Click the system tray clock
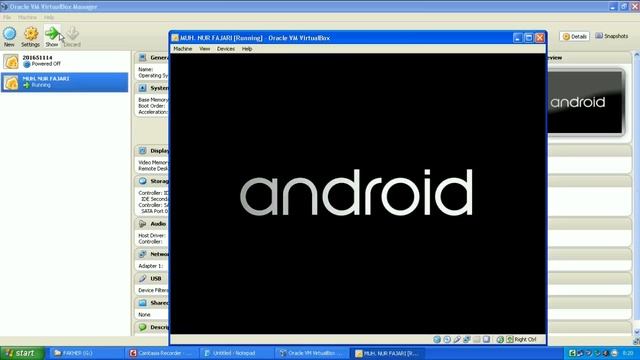640x360 pixels. [628, 353]
